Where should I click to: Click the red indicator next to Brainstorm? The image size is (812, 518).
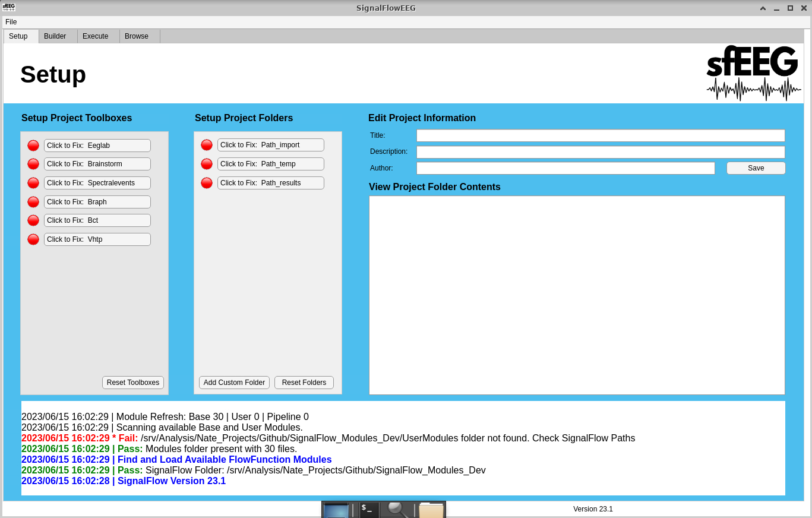click(x=33, y=164)
